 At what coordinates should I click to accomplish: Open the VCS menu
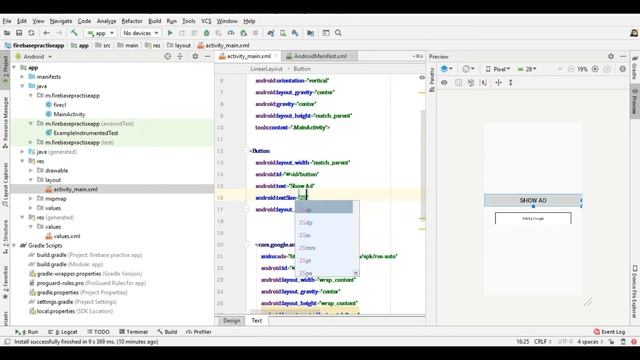click(206, 21)
